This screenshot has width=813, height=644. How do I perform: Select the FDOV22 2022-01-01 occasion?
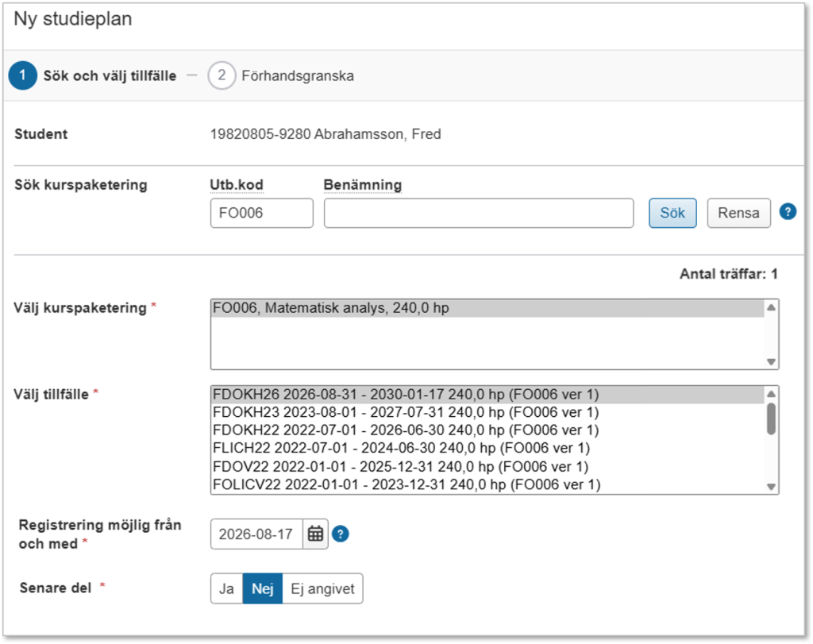tap(487, 466)
